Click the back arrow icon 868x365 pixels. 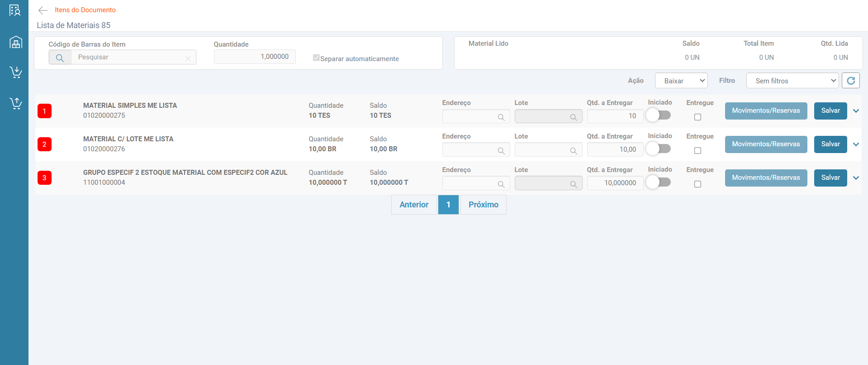[x=43, y=10]
